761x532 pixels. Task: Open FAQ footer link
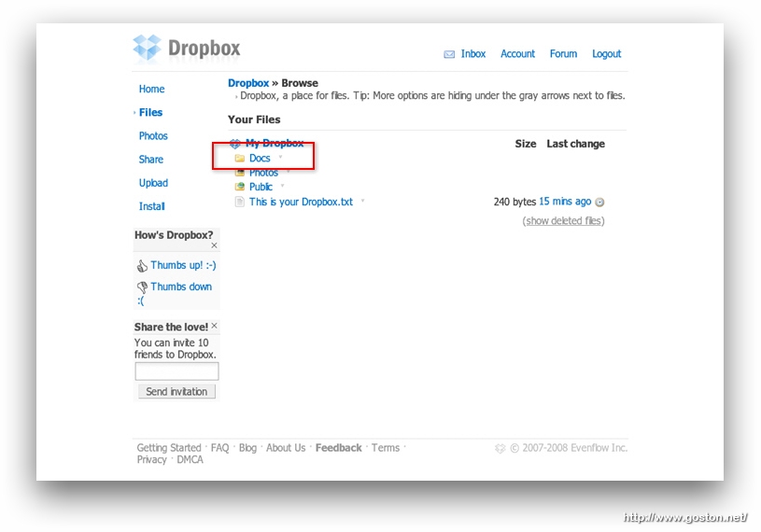click(219, 448)
